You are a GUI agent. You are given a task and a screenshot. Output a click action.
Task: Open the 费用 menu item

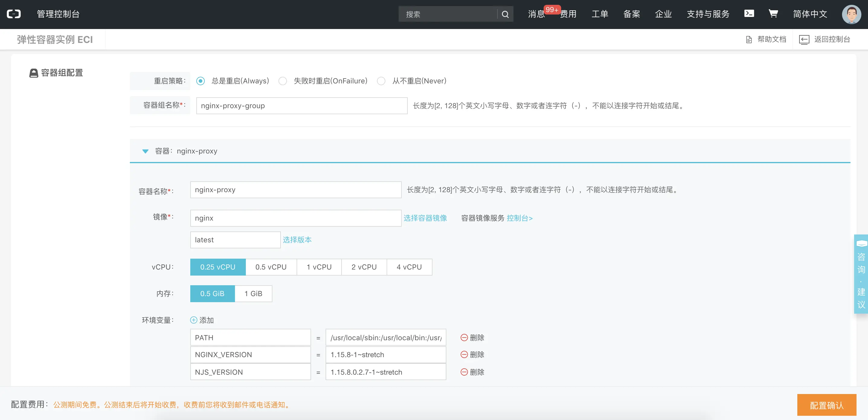click(568, 14)
